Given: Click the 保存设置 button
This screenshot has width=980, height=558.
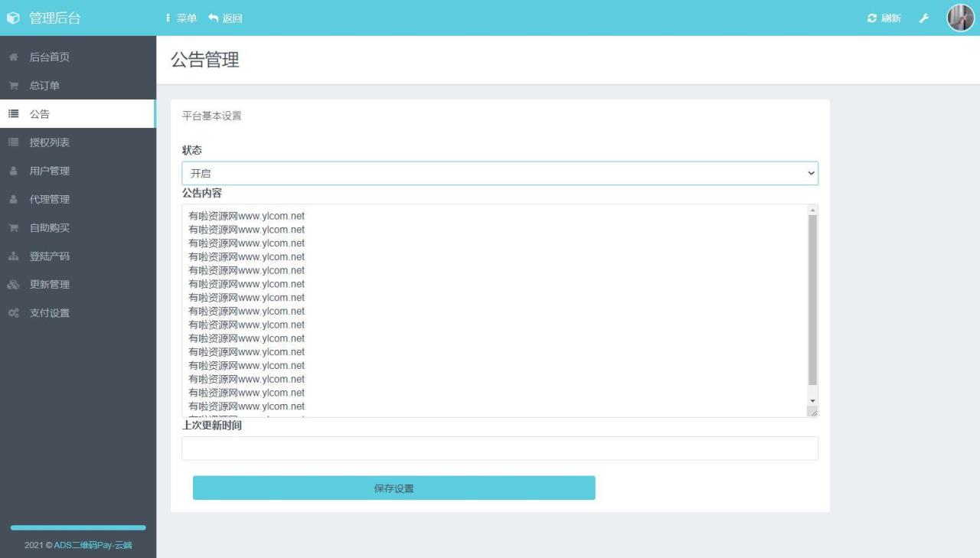Looking at the screenshot, I should 393,488.
